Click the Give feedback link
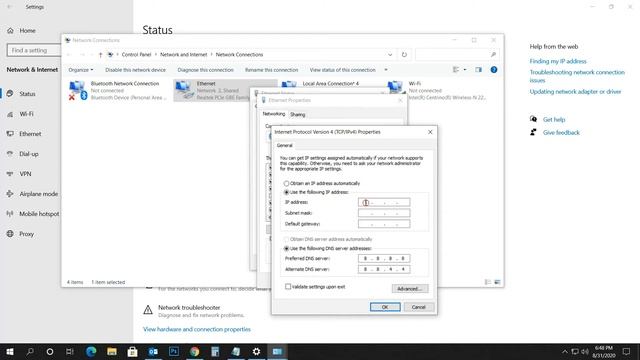Viewport: 640px width, 360px height. click(561, 133)
